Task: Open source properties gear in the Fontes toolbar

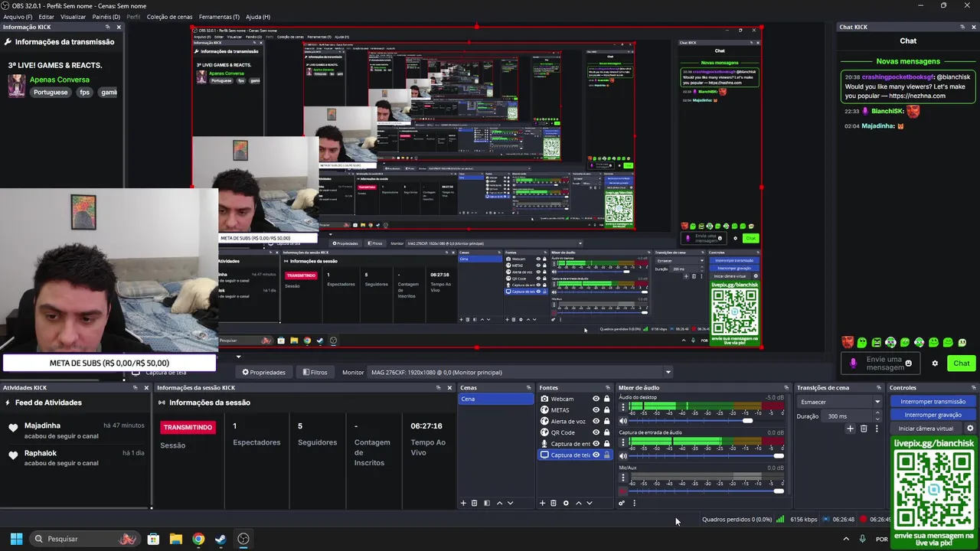Action: click(x=566, y=503)
